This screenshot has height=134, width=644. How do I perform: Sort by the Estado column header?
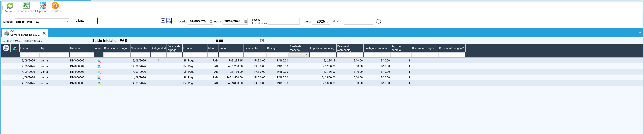coord(195,48)
